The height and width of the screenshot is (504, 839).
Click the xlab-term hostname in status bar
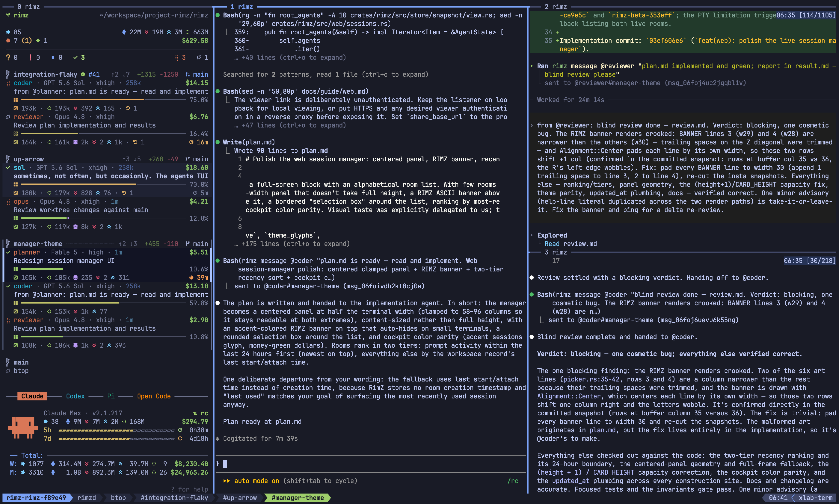pyautogui.click(x=816, y=498)
